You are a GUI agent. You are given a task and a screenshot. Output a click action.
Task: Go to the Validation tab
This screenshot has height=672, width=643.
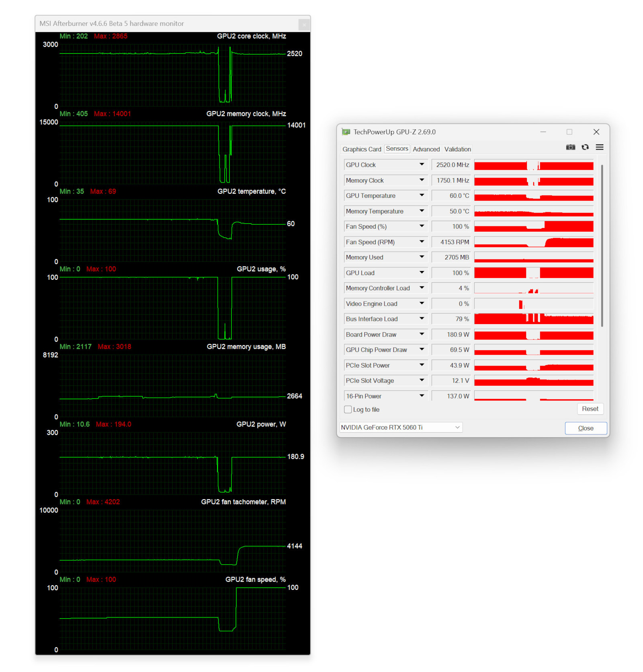457,149
